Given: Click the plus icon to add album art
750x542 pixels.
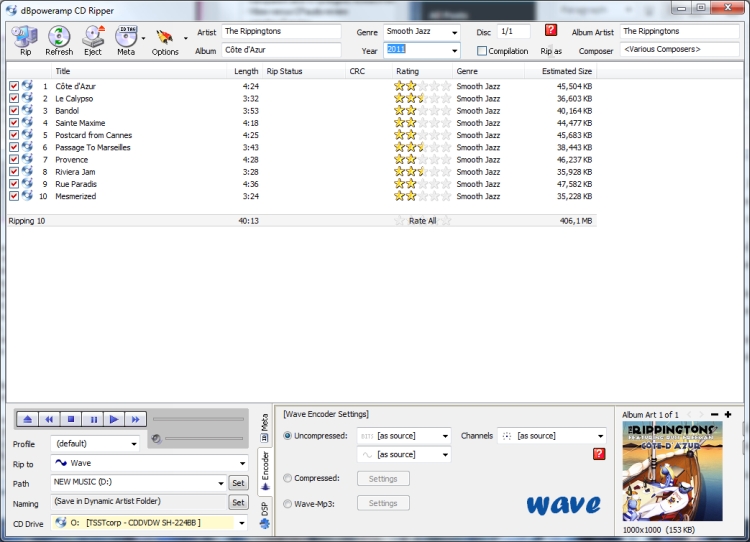Looking at the screenshot, I should pyautogui.click(x=728, y=414).
